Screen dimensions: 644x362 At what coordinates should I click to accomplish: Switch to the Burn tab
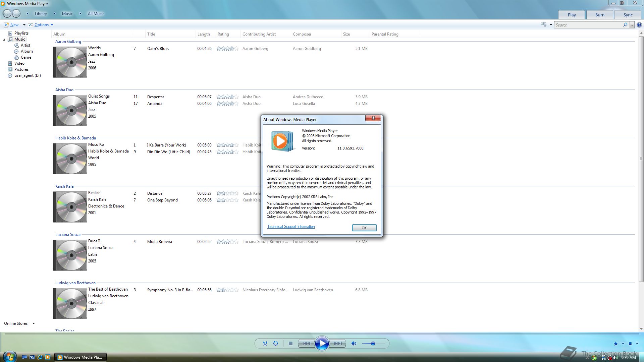(x=600, y=15)
